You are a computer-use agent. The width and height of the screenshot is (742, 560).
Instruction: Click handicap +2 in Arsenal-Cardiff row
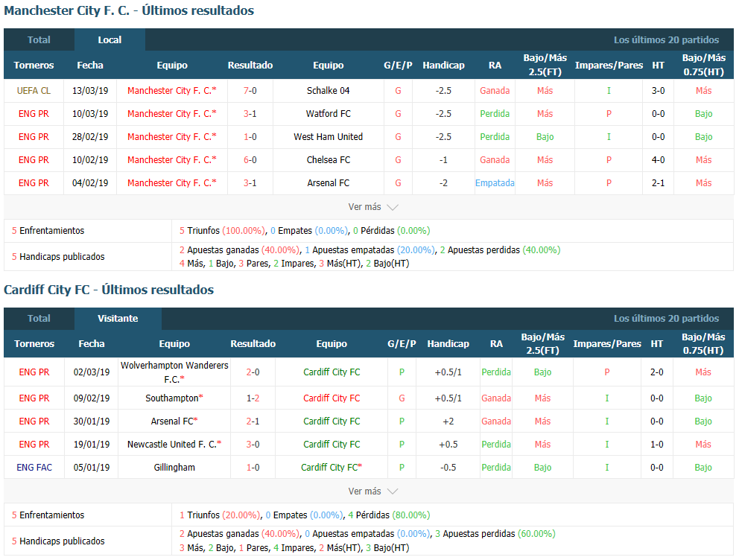pos(448,421)
